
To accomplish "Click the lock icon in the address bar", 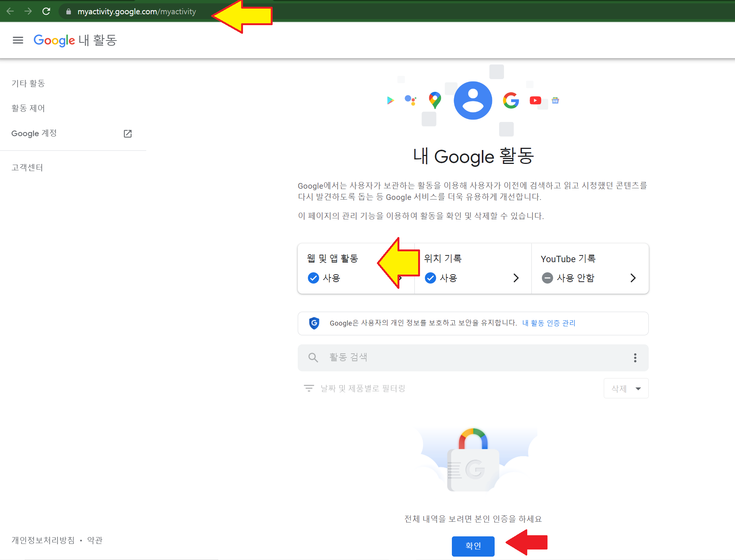I will coord(68,12).
